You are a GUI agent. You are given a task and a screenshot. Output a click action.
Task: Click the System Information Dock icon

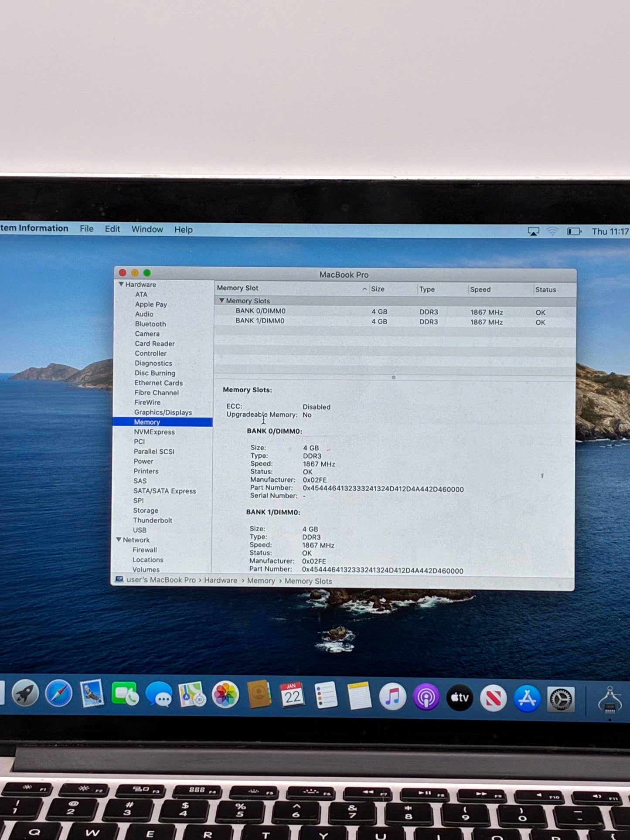(610, 700)
